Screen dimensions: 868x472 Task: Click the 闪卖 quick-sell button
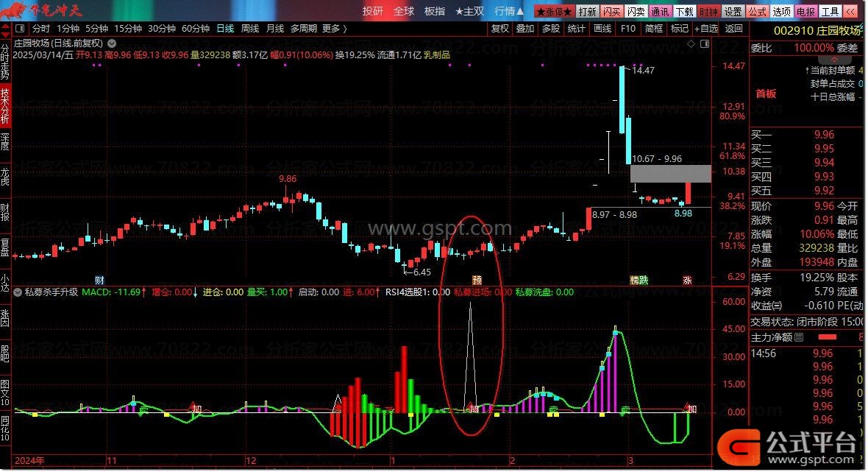[x=636, y=12]
